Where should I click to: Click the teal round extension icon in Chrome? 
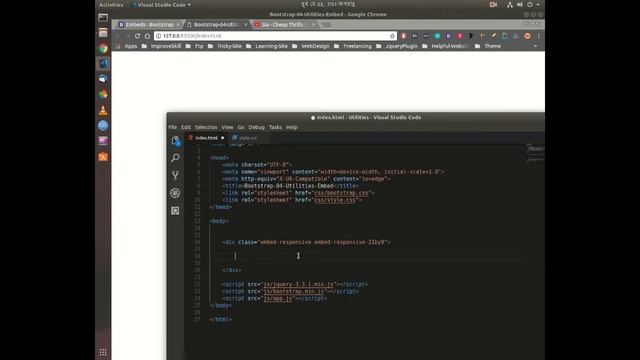pos(437,36)
